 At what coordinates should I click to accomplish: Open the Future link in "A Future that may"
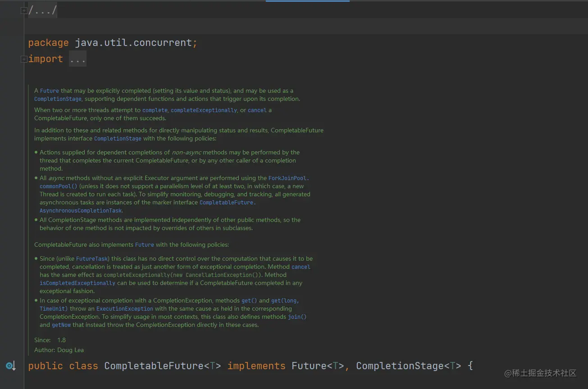click(x=50, y=91)
